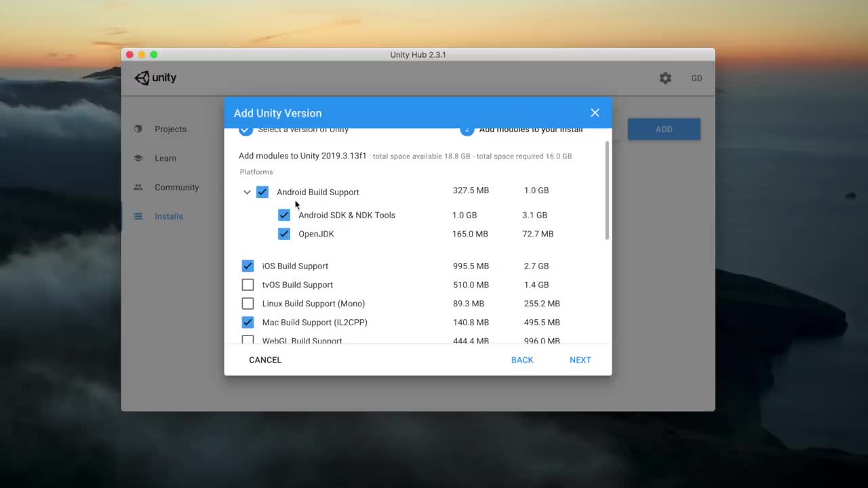
Task: Click the blue ADD button behind dialog
Action: coord(664,129)
